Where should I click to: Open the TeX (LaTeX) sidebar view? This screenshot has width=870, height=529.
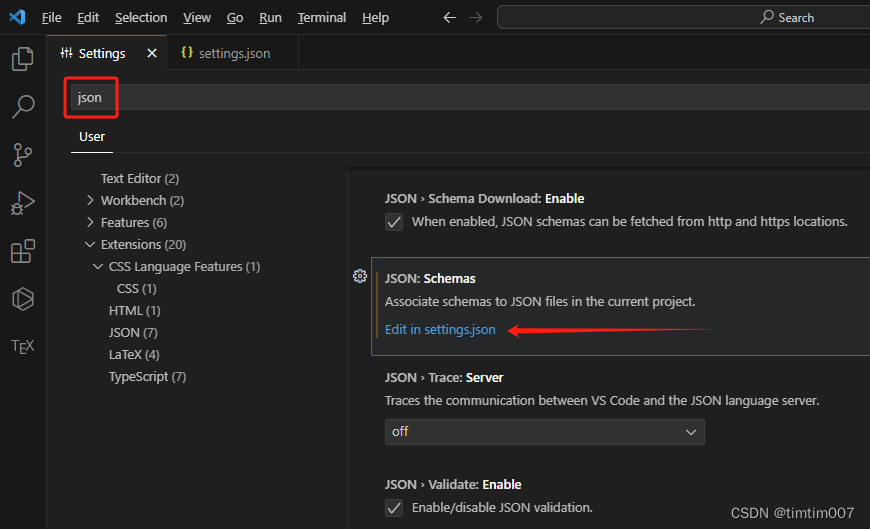pos(23,346)
